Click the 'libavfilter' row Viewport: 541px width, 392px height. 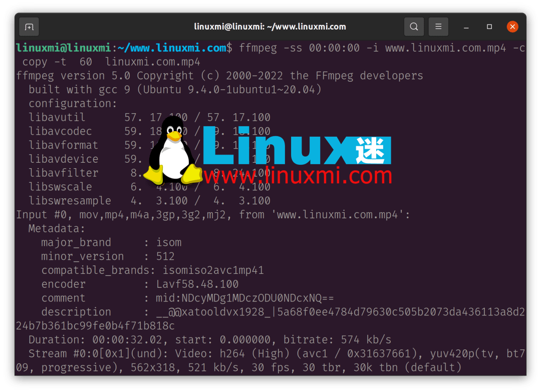coord(149,173)
